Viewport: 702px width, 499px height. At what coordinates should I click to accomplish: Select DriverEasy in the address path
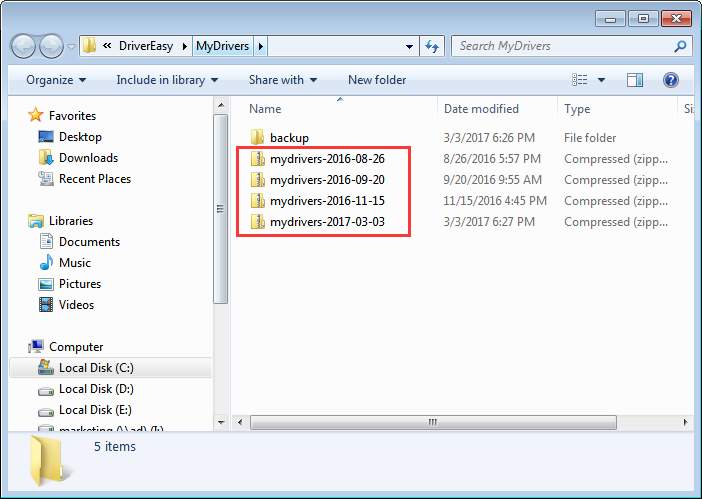click(x=146, y=46)
